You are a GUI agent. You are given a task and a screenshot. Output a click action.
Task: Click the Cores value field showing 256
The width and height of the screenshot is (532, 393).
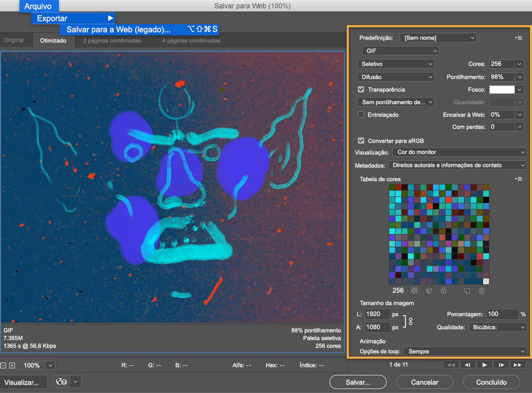pyautogui.click(x=502, y=64)
